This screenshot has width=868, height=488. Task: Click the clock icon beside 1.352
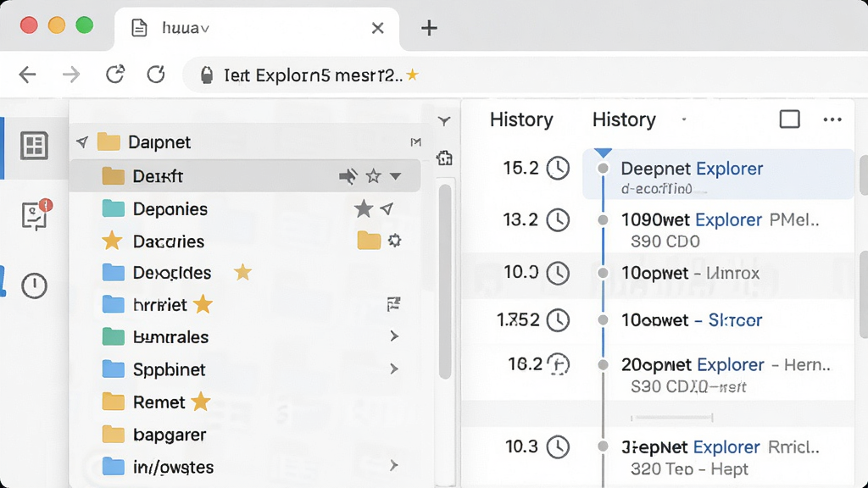pos(558,319)
